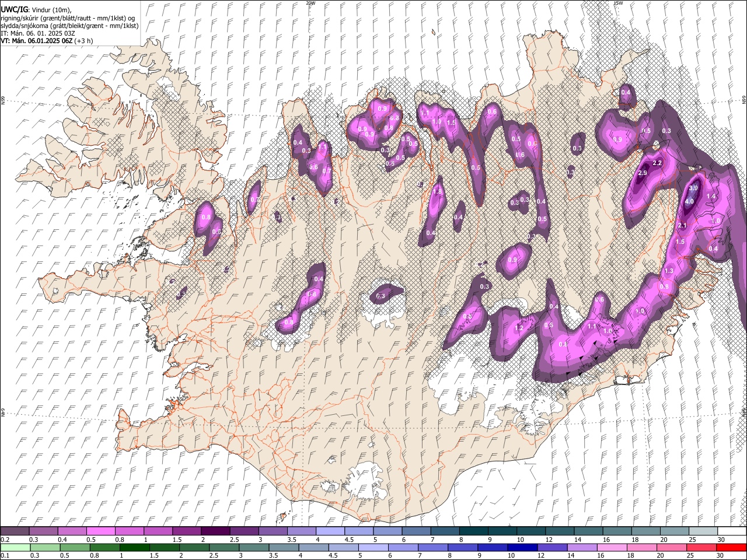Click the 1.3 snowfall value label

pyautogui.click(x=669, y=271)
